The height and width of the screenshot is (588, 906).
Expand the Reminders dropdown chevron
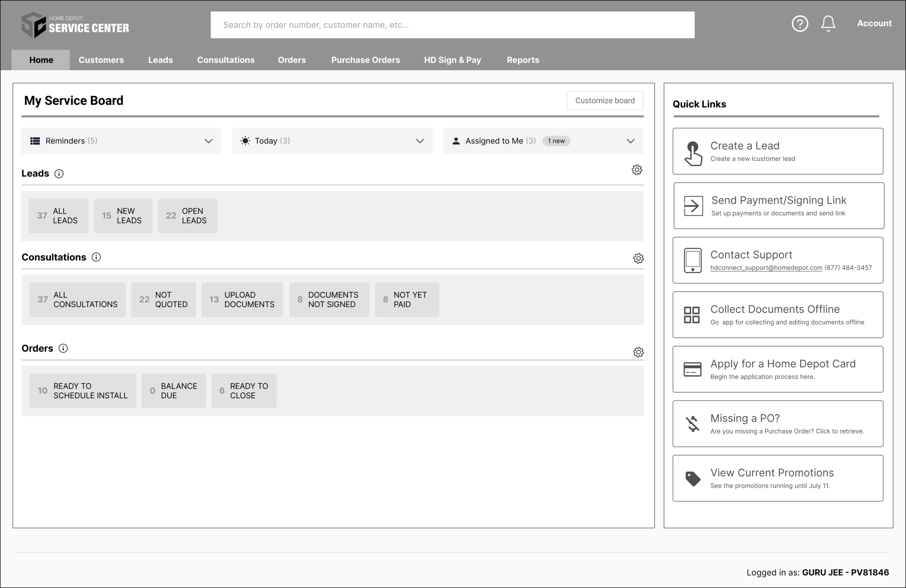click(208, 141)
